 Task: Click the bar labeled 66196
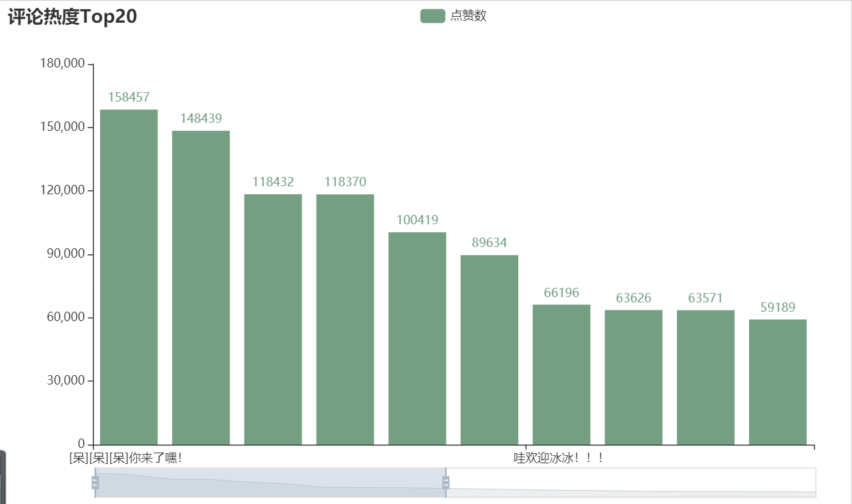(x=562, y=374)
